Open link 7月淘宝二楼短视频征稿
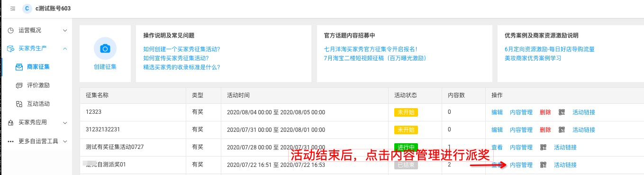The width and height of the screenshot is (644, 175). tap(375, 58)
